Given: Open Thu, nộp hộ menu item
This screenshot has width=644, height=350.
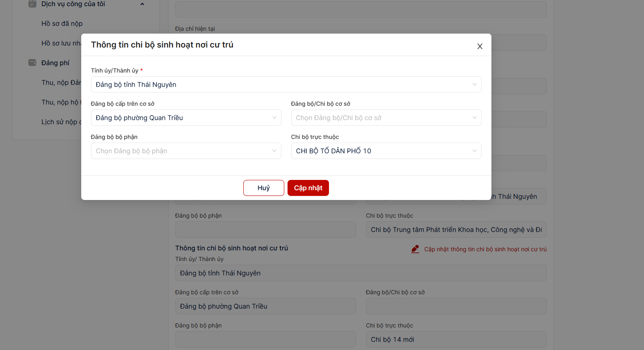Looking at the screenshot, I should point(61,102).
